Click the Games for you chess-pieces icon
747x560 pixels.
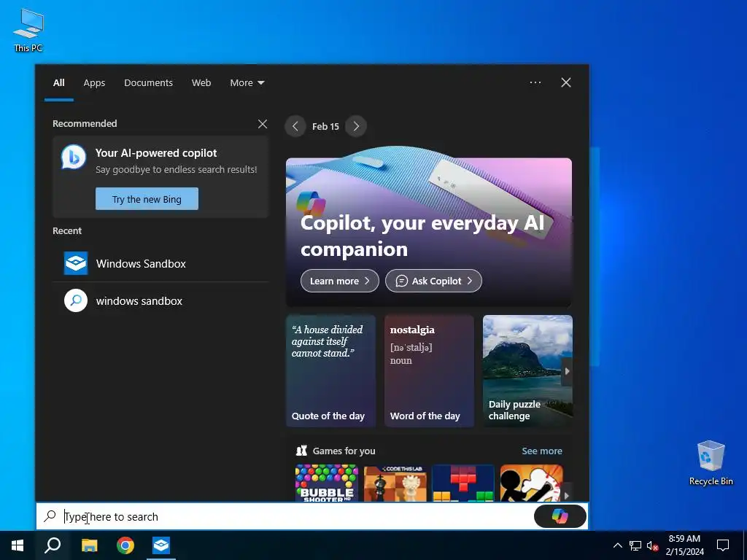[301, 451]
